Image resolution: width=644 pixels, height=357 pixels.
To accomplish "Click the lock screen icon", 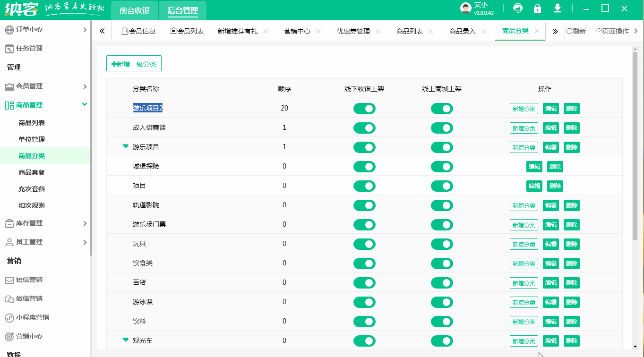I will (x=537, y=8).
